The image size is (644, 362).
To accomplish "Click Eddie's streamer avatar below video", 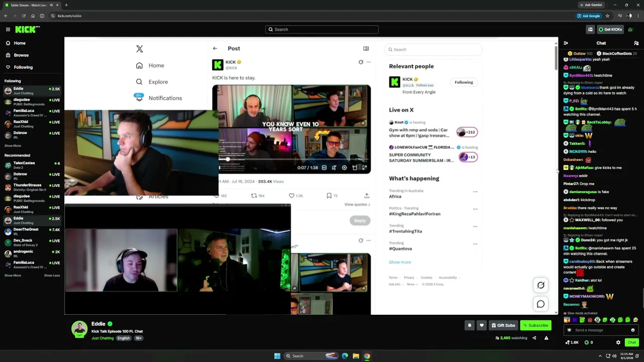I will point(79,329).
